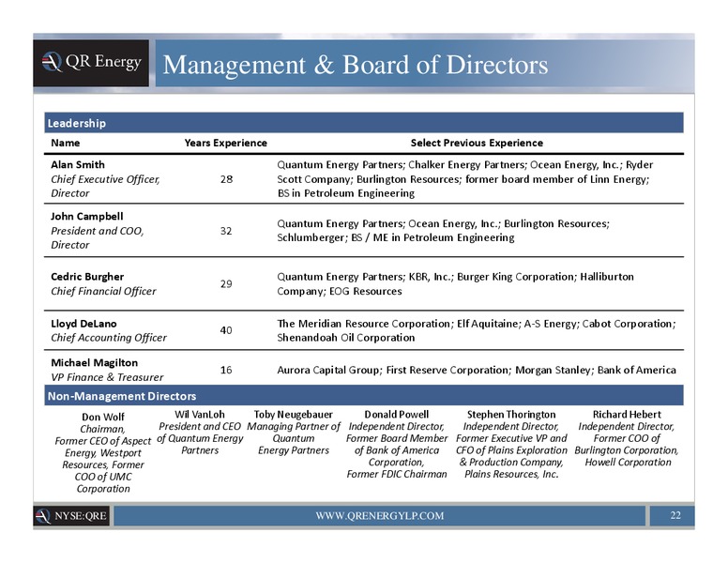Select the name Lloyd DeLano
Image resolution: width=728 pixels, height=563 pixels.
point(83,324)
